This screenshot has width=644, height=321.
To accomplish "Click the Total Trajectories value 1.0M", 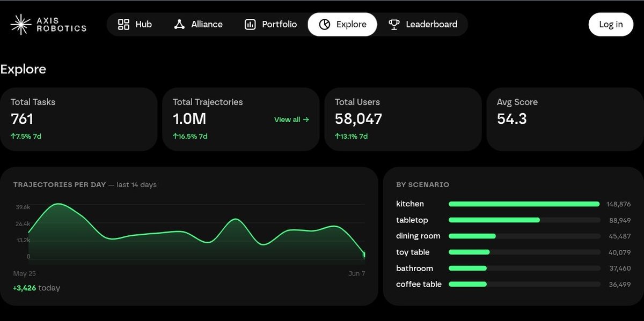I will pyautogui.click(x=189, y=119).
